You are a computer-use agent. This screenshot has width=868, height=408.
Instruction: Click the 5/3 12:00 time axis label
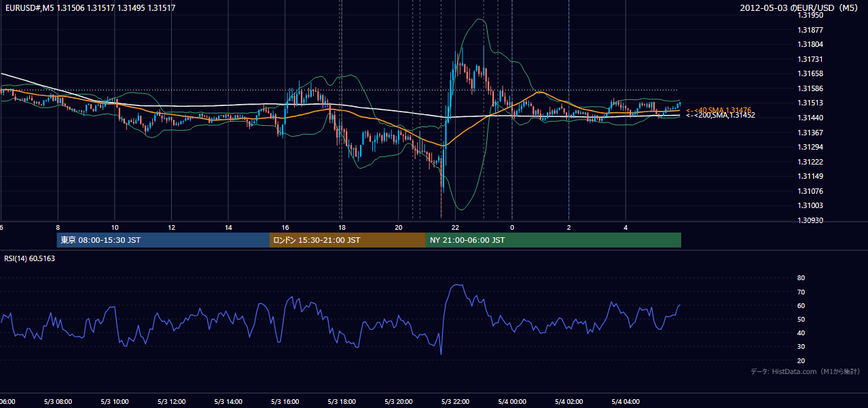tap(171, 402)
